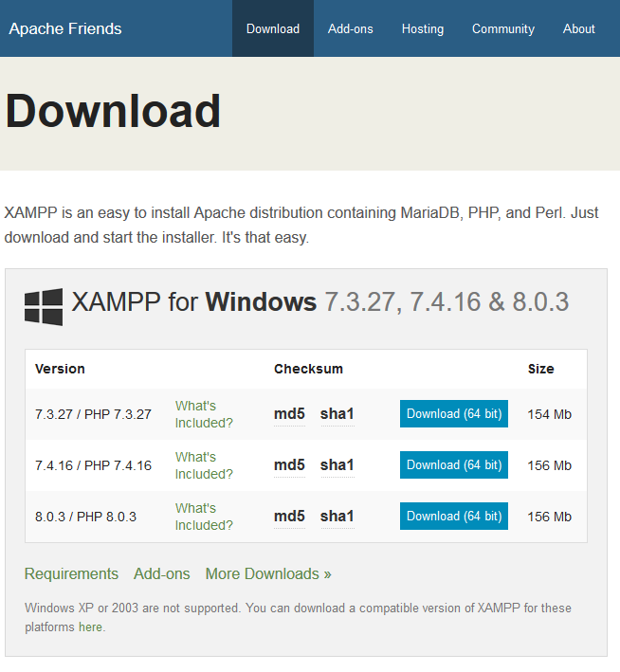Show md5 checksum for 7.4.16
This screenshot has height=672, width=620.
[289, 465]
